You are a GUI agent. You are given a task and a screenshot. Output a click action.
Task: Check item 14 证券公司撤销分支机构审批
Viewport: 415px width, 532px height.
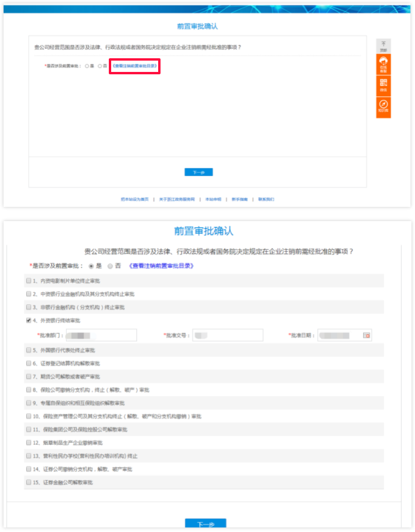coord(29,469)
